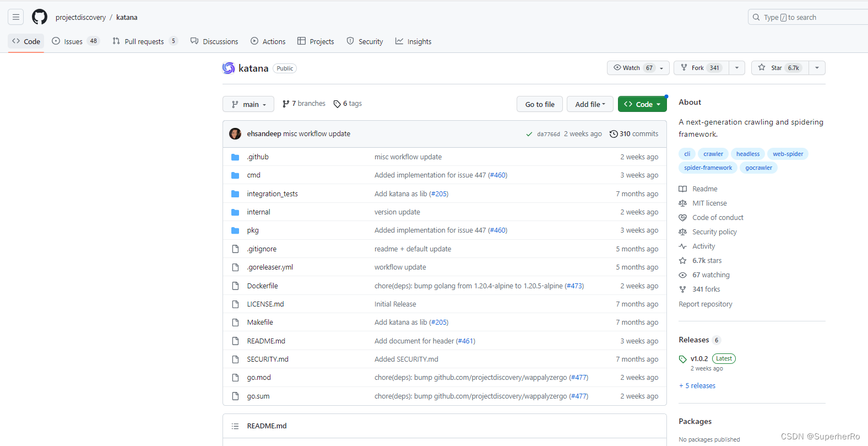
Task: Open the README.md file
Action: tap(266, 341)
